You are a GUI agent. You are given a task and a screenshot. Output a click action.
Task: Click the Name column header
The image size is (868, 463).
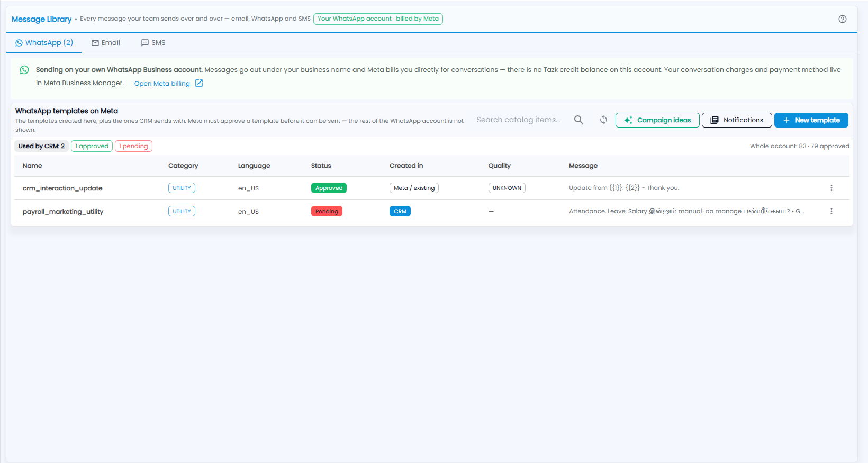pyautogui.click(x=32, y=166)
